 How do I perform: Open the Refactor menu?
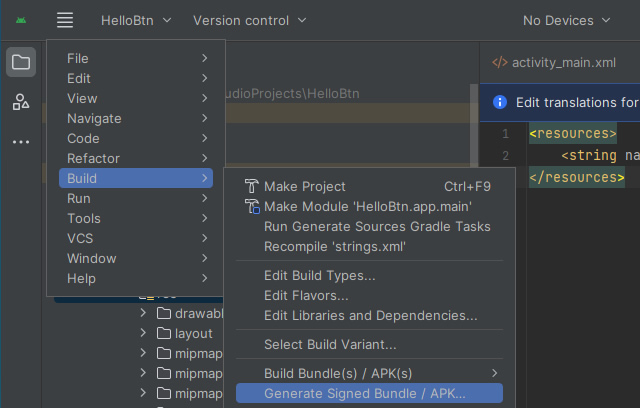[x=93, y=158]
